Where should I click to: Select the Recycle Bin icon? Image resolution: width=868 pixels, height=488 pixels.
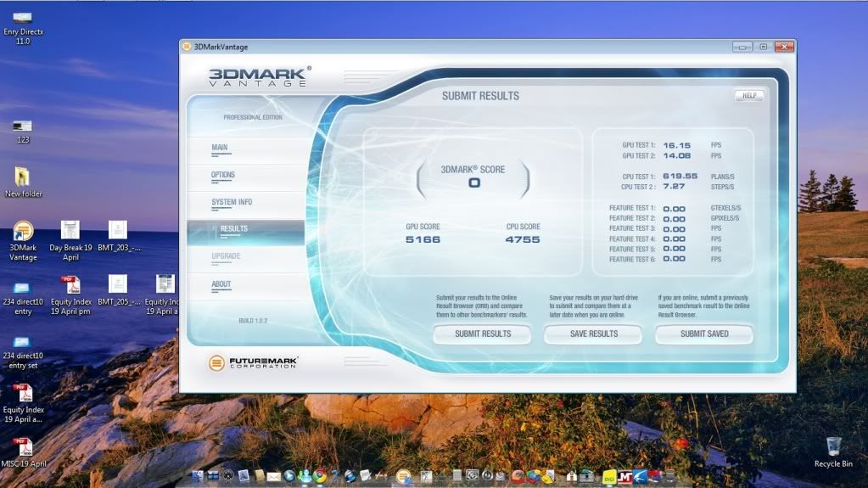(x=833, y=446)
